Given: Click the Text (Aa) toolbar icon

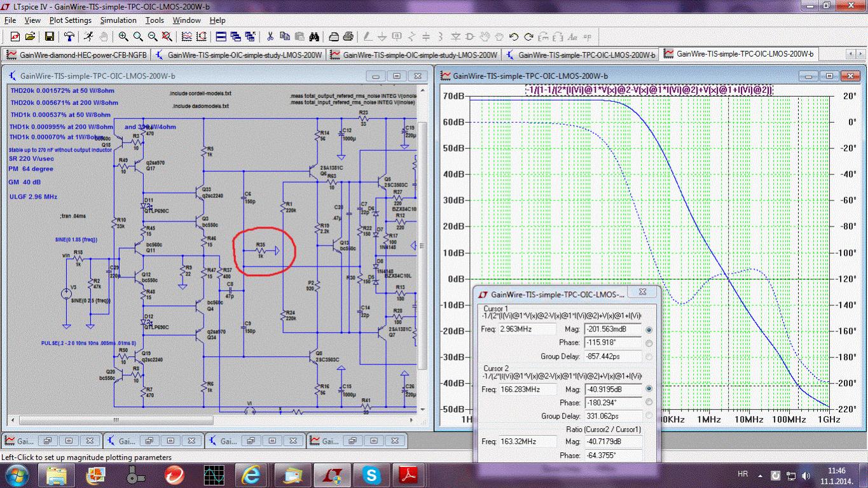Looking at the screenshot, I should click(x=572, y=36).
